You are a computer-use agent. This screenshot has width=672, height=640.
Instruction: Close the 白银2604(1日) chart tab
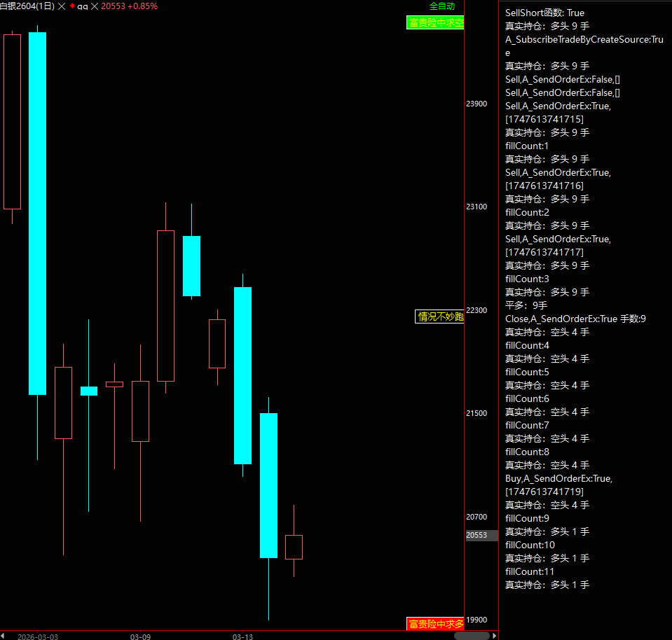click(x=61, y=6)
